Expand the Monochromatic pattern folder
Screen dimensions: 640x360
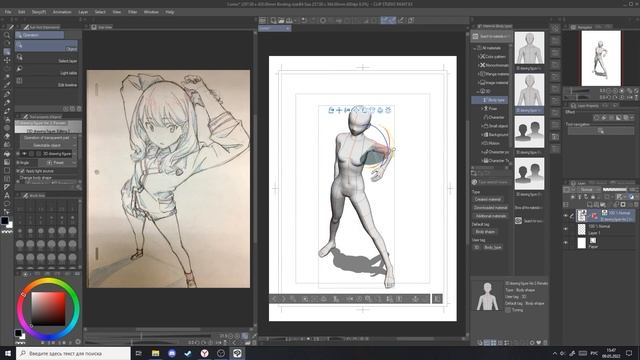[478, 65]
